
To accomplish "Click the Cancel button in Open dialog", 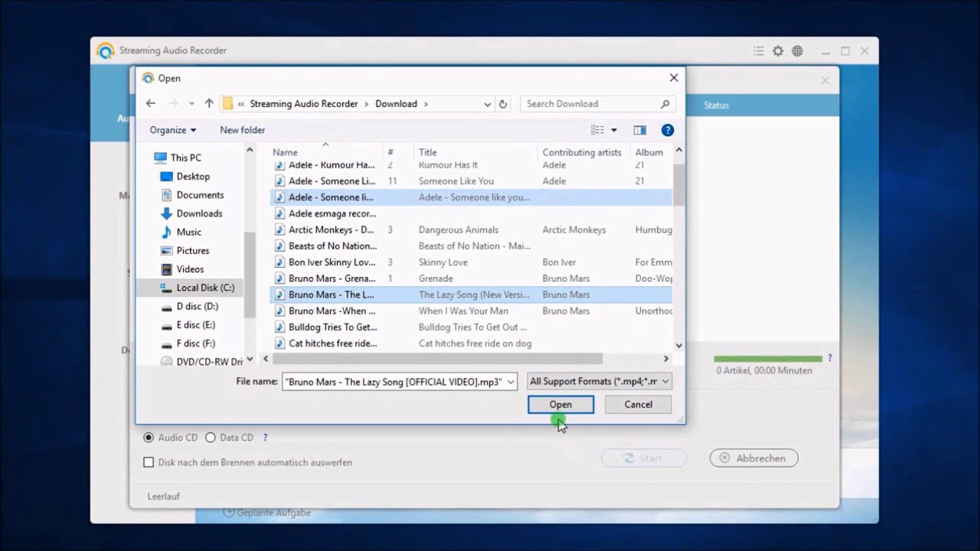I will pyautogui.click(x=639, y=404).
